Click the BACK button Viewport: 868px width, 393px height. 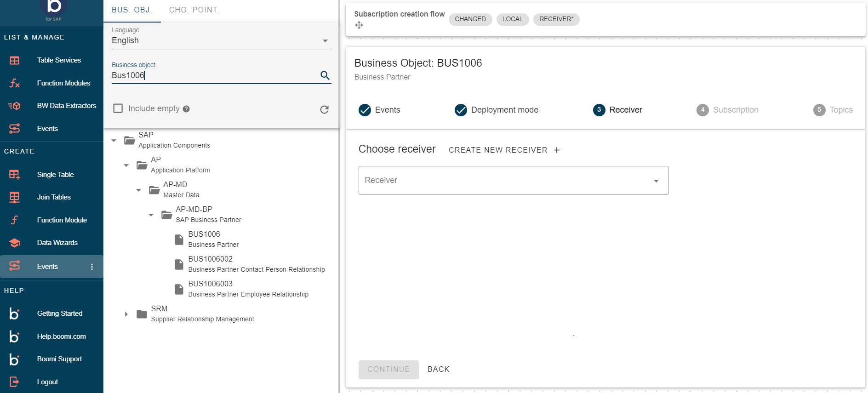click(438, 369)
